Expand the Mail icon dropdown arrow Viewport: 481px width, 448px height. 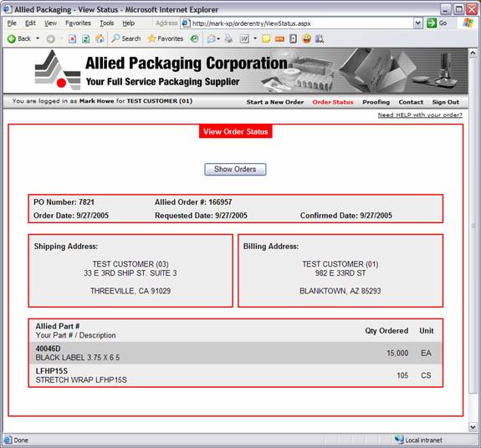[218, 39]
